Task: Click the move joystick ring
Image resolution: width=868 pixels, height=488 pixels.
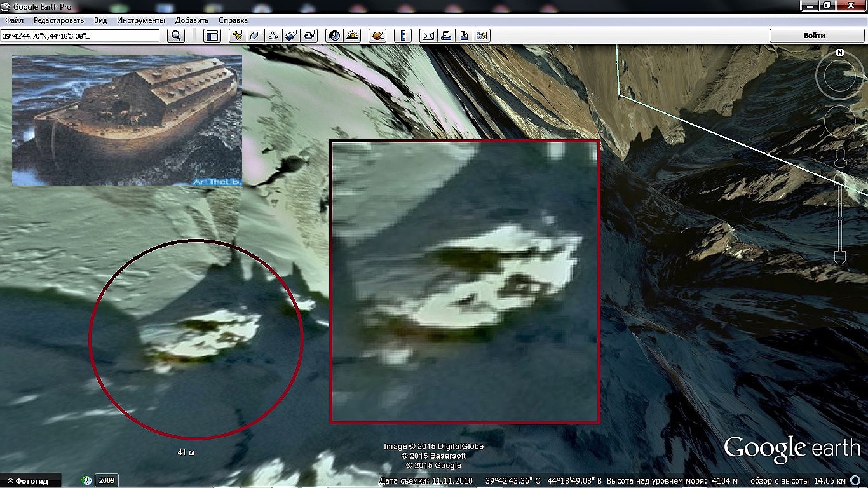Action: pyautogui.click(x=840, y=123)
